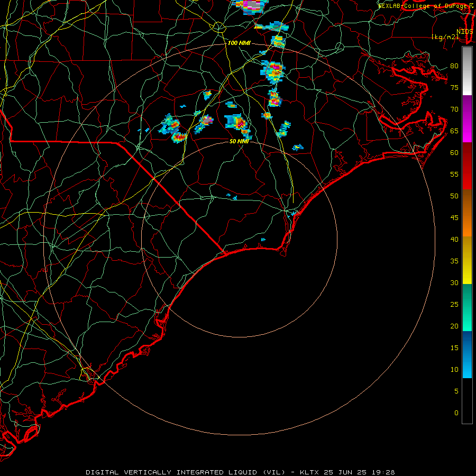Viewport: 476px width, 476px height.
Task: Click the legend value '40'
Action: click(x=454, y=240)
